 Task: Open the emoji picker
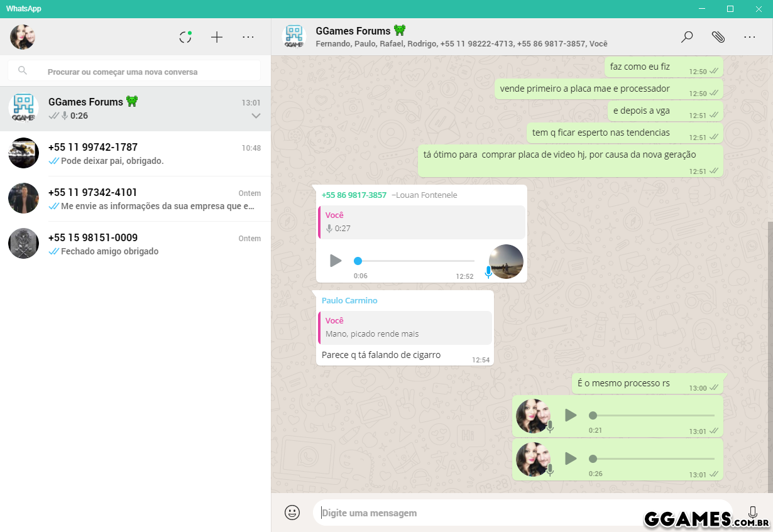292,513
